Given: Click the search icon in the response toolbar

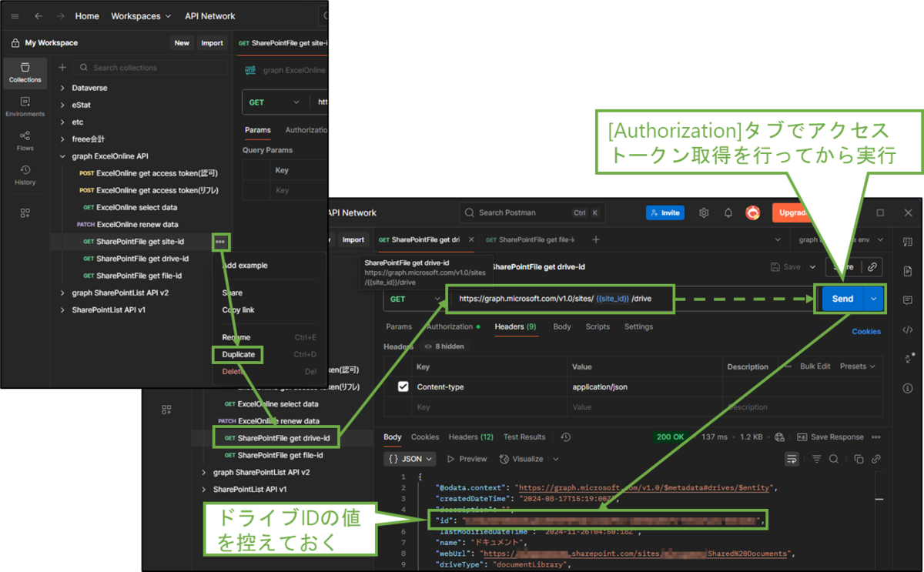Looking at the screenshot, I should 834,459.
